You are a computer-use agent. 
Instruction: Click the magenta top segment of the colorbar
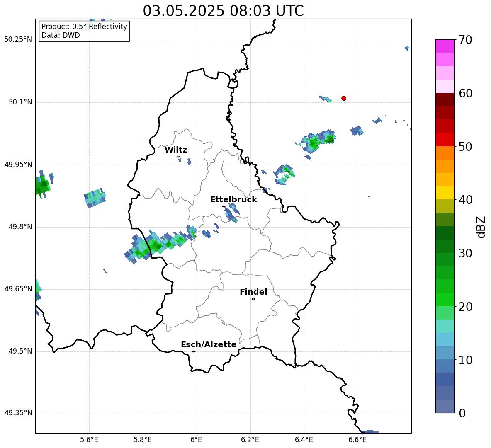coord(445,46)
